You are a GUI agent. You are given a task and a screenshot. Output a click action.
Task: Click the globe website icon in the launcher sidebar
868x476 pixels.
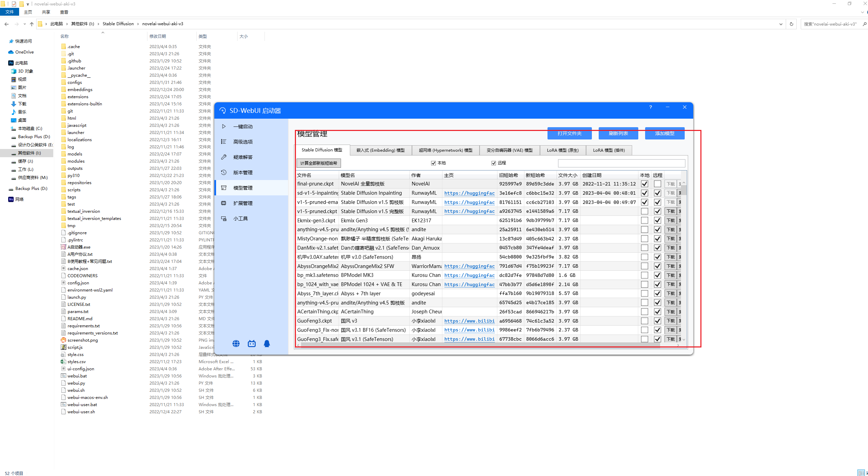236,344
